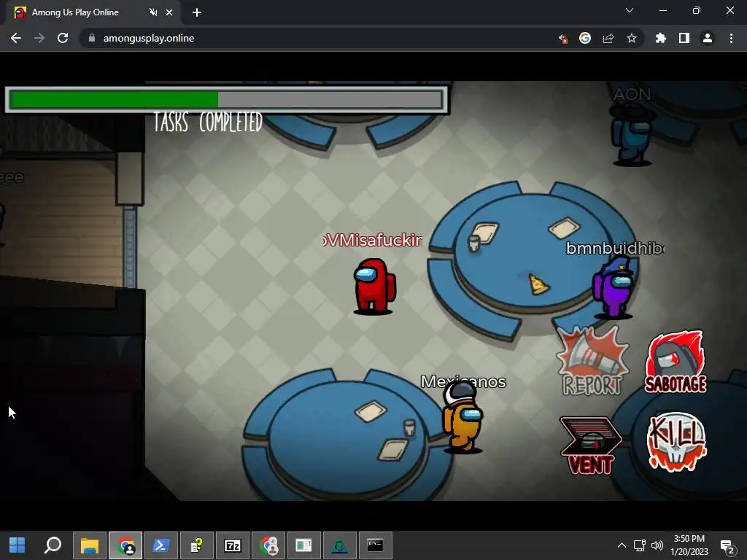Click the purple bmnbuidhib crewmate

click(614, 287)
